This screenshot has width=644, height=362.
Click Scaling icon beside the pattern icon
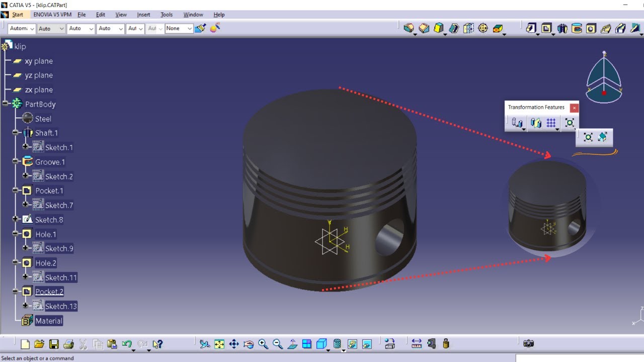click(570, 122)
